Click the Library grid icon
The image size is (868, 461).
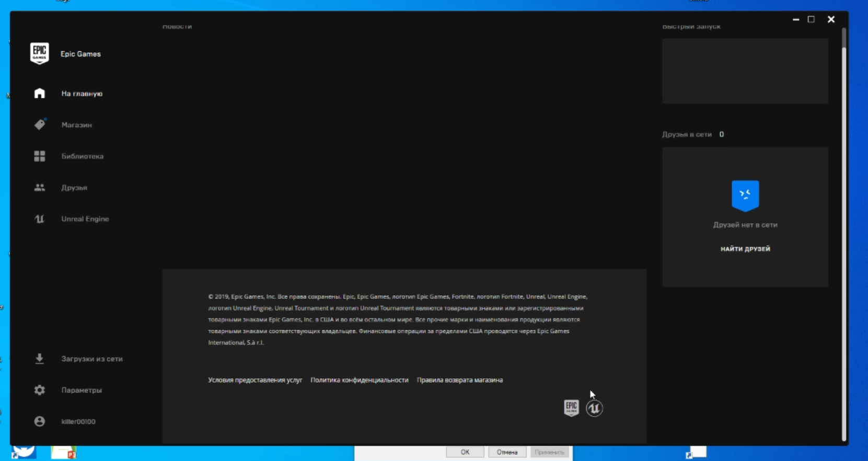pyautogui.click(x=40, y=156)
